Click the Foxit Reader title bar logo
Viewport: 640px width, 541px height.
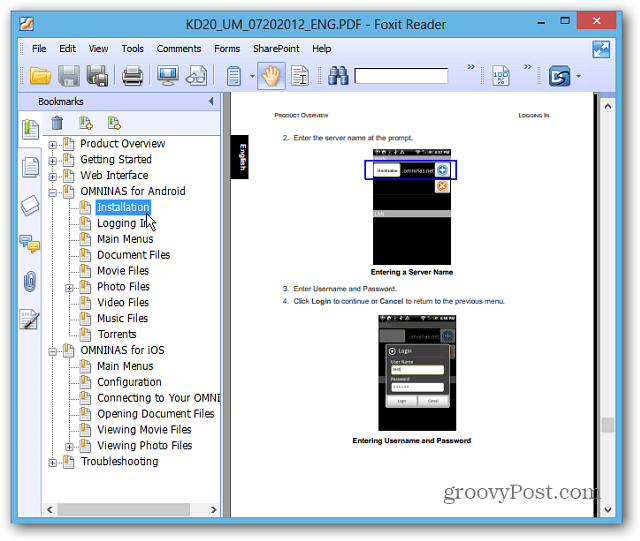(27, 24)
